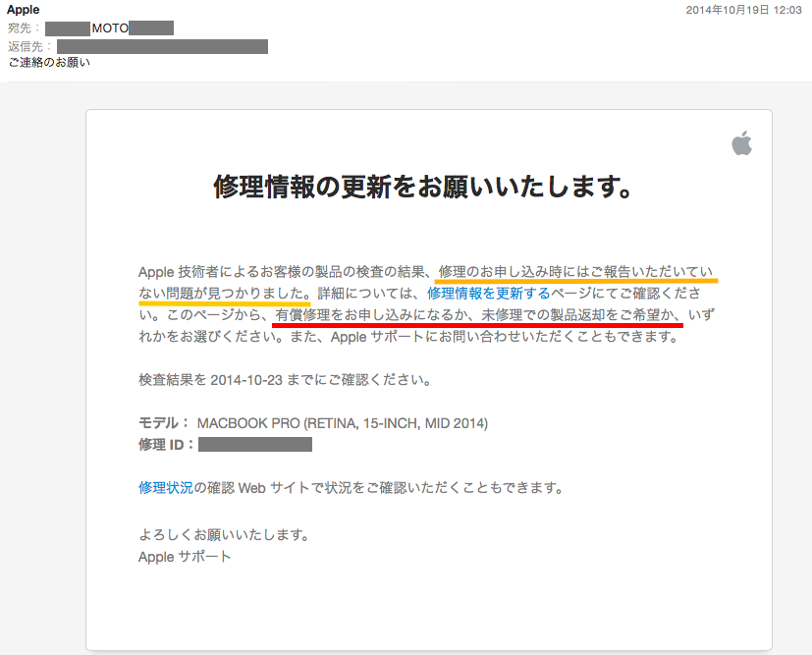This screenshot has height=655, width=812.
Task: Click the model text MACBOOK PRO (RETINA, 15-INCH, MID 2014)
Action: click(343, 423)
